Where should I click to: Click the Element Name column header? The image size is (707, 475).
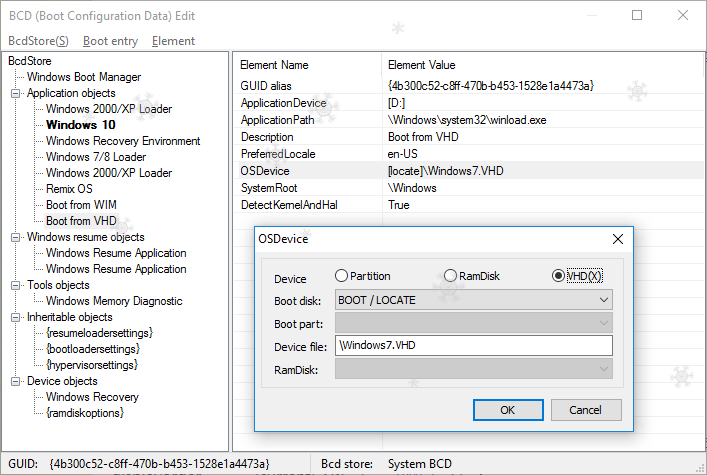pos(308,65)
